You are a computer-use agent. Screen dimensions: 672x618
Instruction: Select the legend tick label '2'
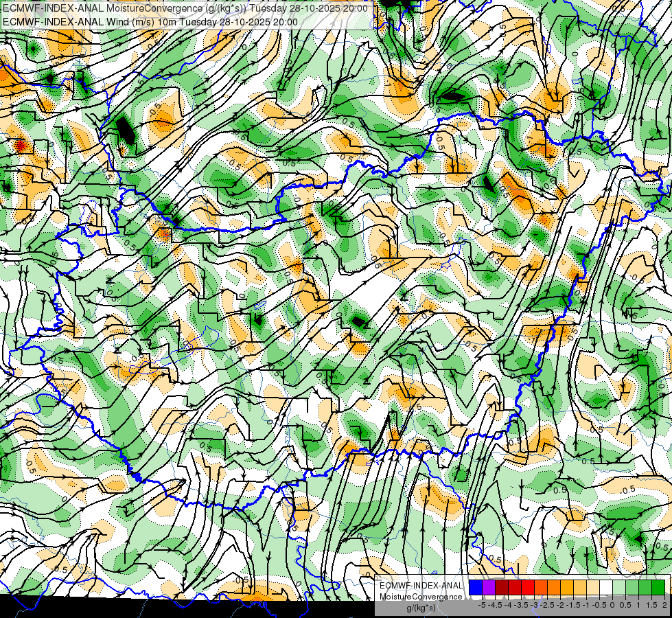tap(664, 606)
